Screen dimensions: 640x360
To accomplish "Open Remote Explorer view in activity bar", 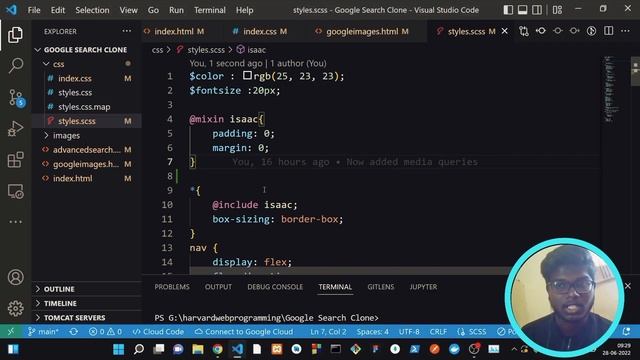I will click(x=16, y=191).
